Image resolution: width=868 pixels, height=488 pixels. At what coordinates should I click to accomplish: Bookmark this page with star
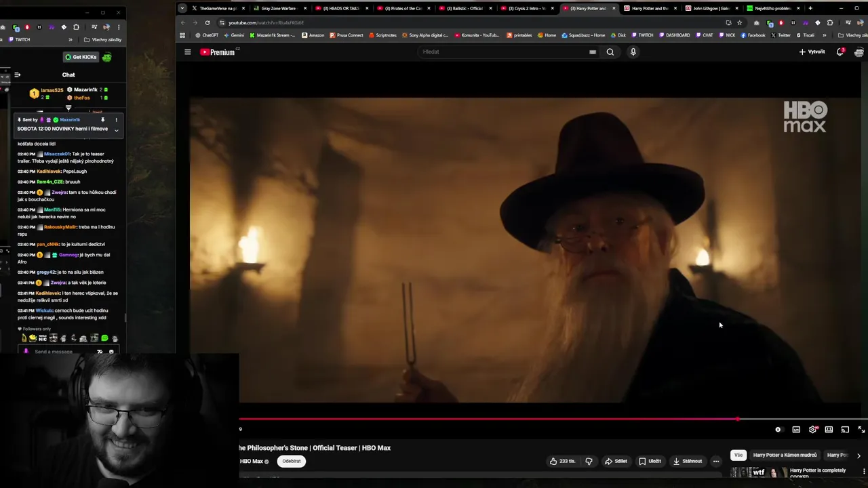pos(739,22)
